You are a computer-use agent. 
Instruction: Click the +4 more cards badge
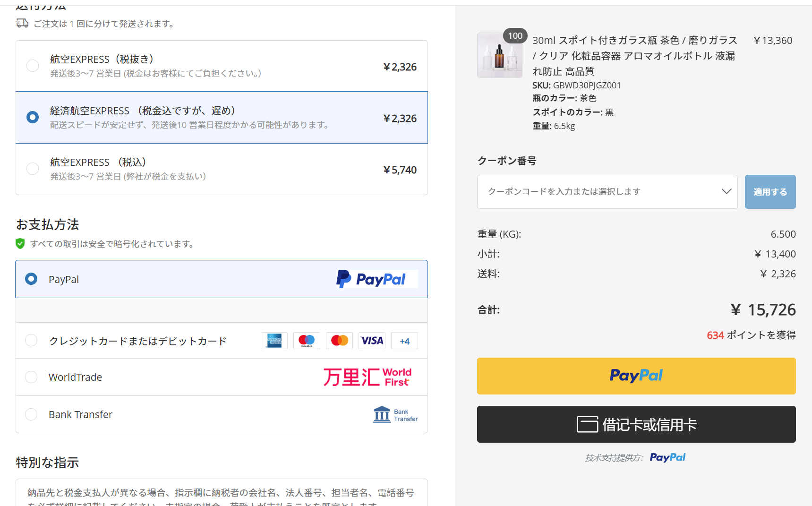point(404,341)
